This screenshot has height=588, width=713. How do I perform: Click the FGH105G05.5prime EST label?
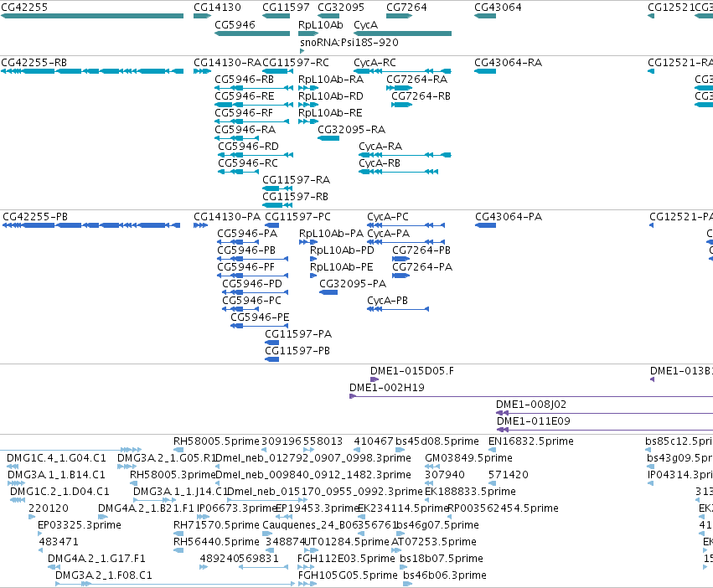348,575
